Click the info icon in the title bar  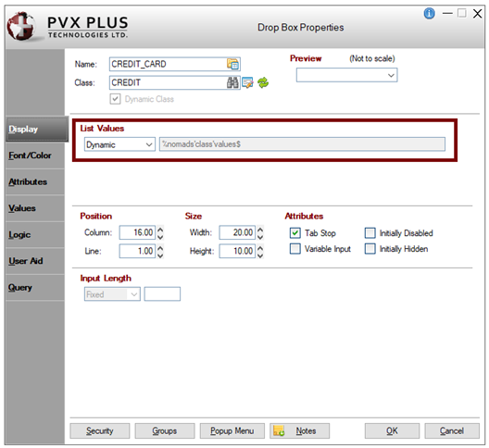click(x=429, y=13)
